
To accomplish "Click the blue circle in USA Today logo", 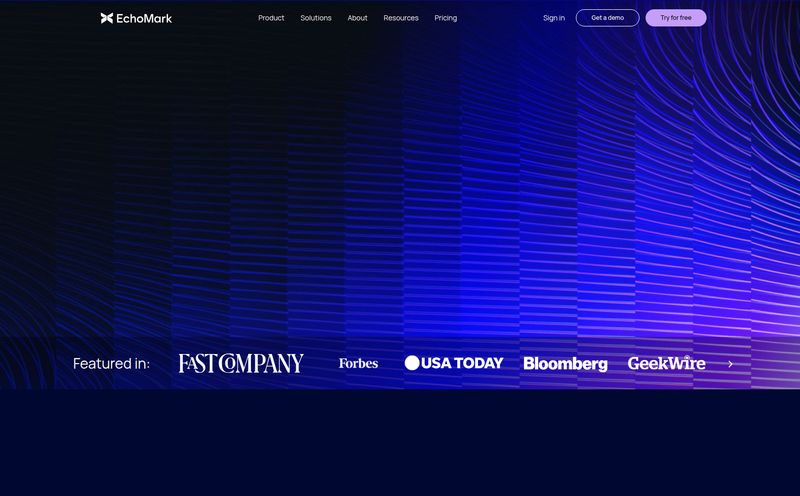I will point(412,363).
